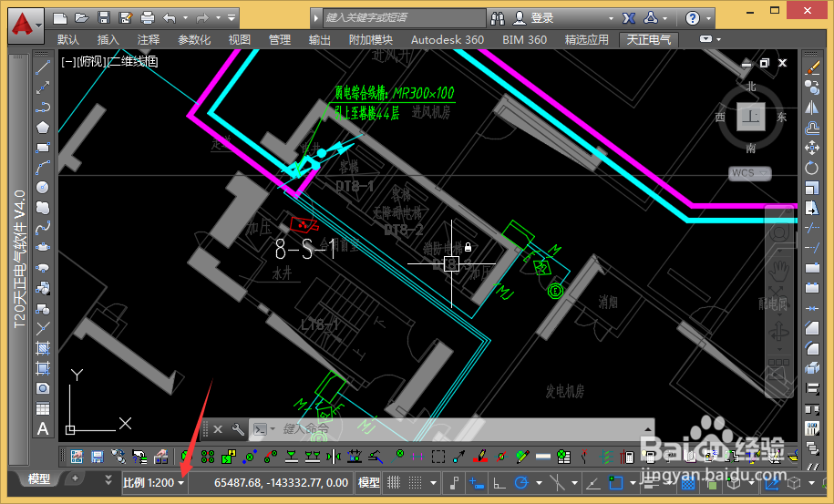Select the Spline tool

[x=43, y=228]
